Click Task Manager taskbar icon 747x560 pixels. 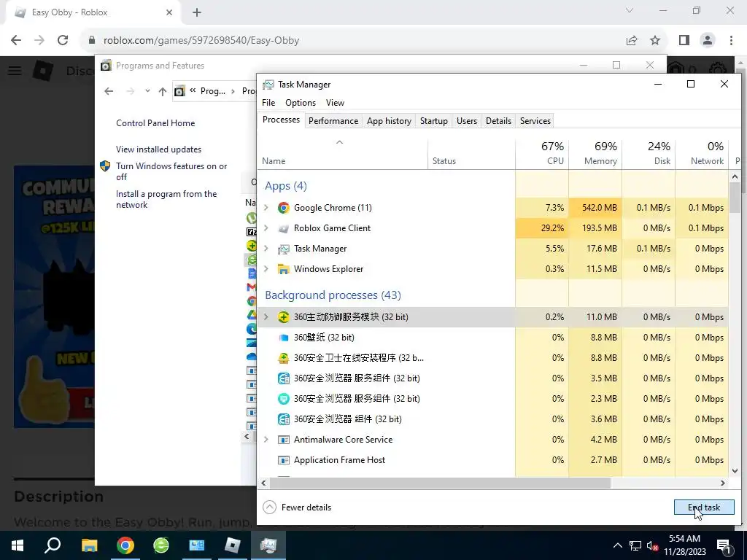[x=268, y=545]
